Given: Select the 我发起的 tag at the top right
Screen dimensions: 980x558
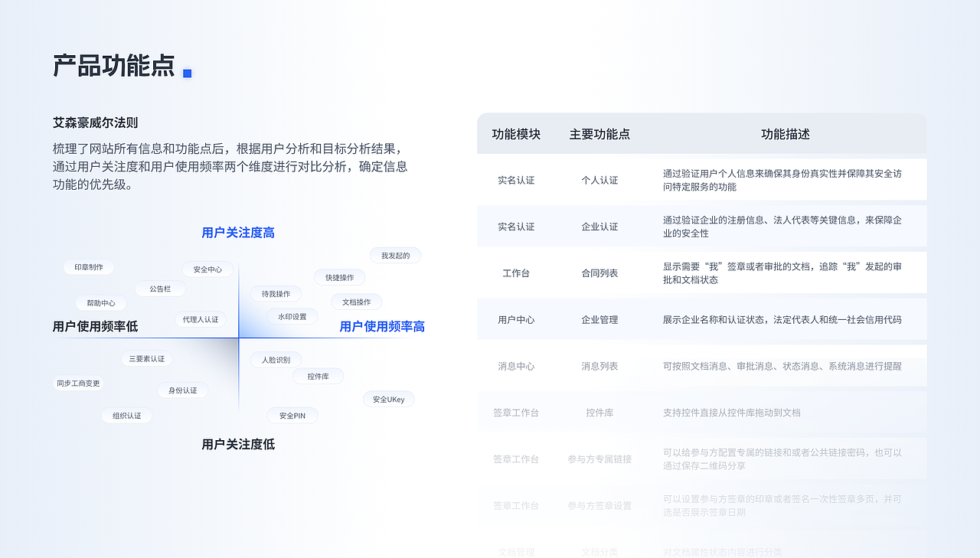Looking at the screenshot, I should (397, 255).
